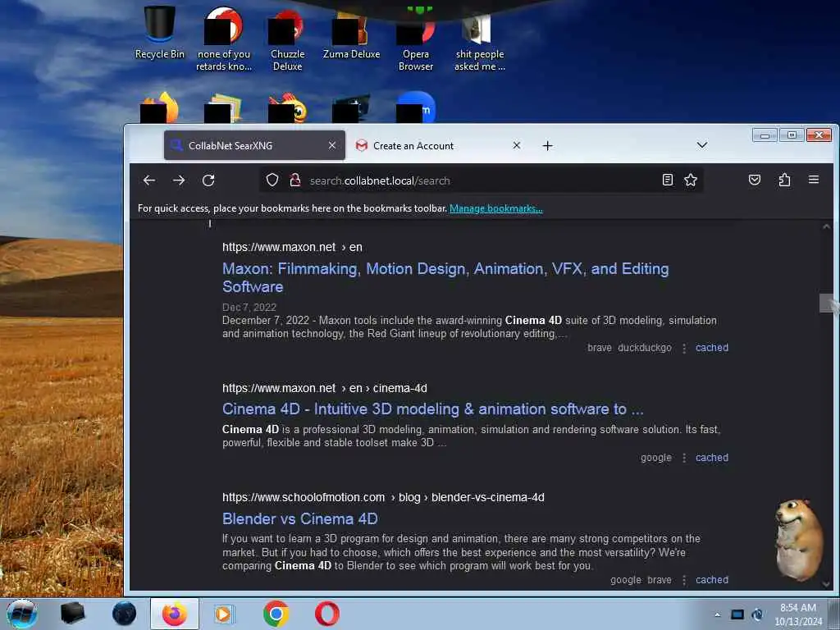Click the Firefox taskbar button

[x=175, y=614]
